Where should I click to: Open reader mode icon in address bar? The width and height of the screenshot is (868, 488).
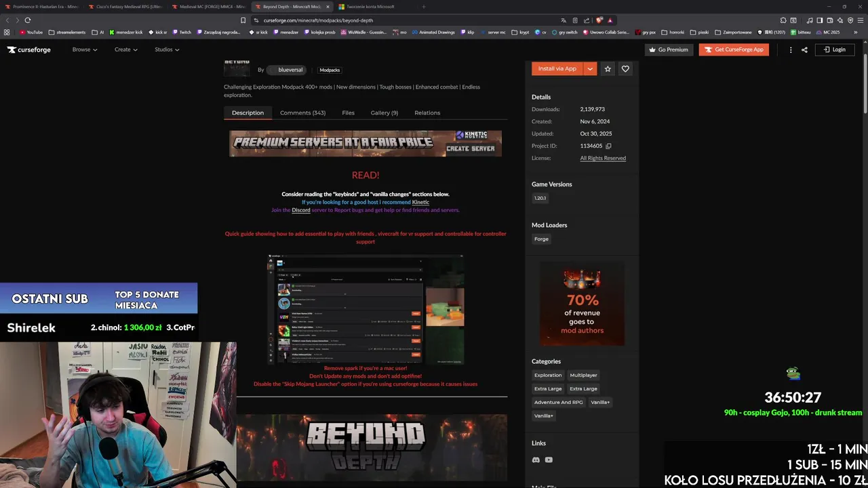point(575,20)
